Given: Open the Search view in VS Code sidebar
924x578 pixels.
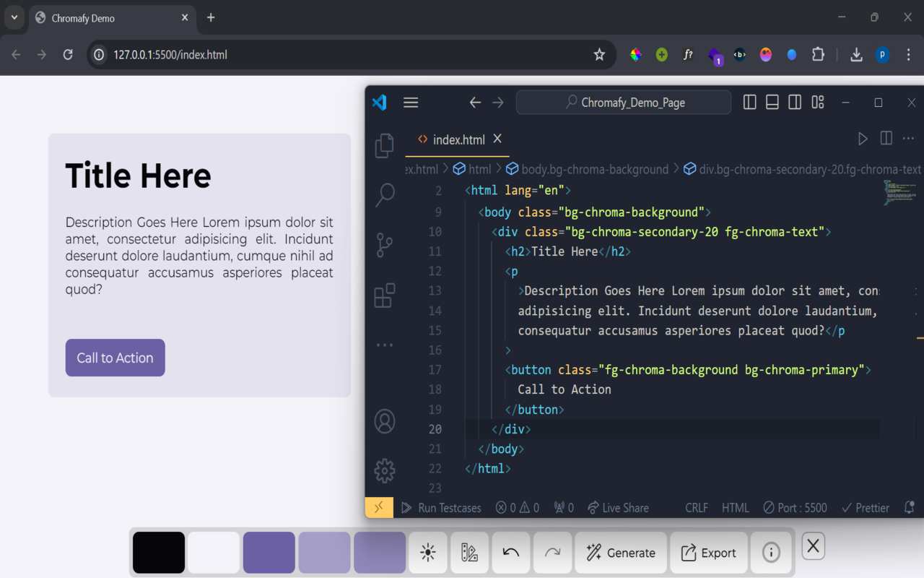Looking at the screenshot, I should (x=383, y=194).
